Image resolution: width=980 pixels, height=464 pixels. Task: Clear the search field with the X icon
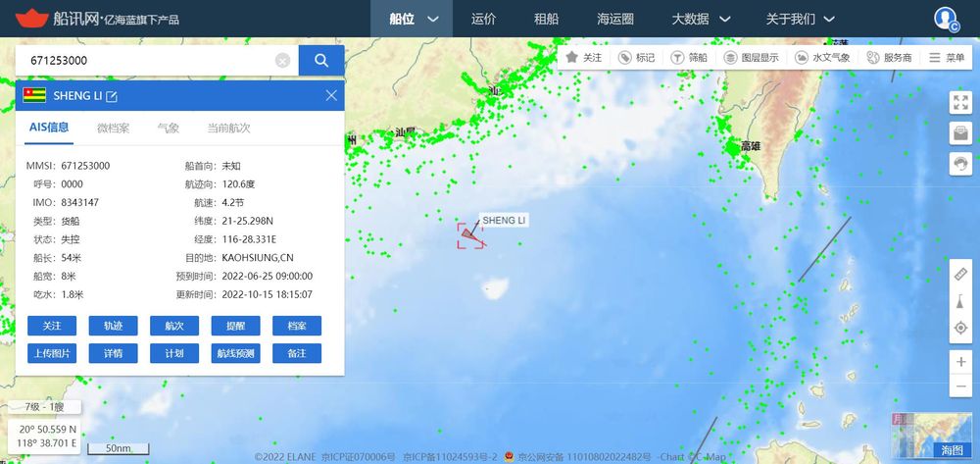(x=282, y=61)
